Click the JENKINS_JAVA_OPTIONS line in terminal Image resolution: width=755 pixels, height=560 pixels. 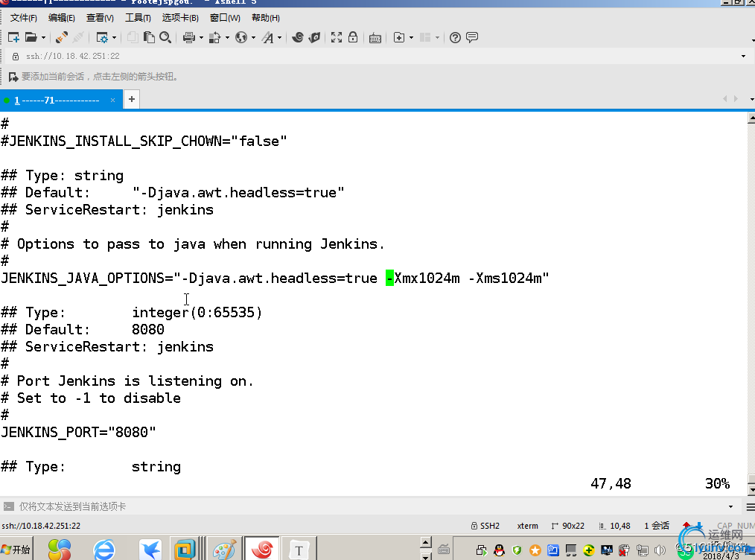(275, 279)
